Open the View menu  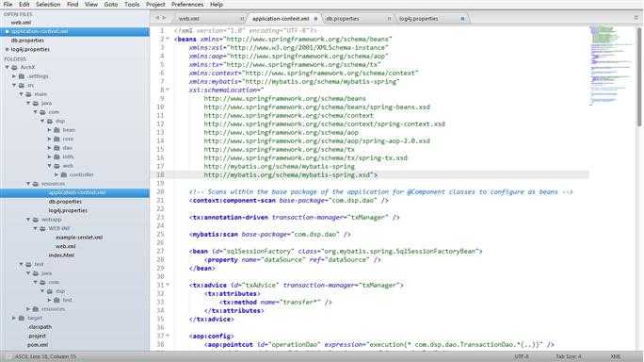click(91, 5)
